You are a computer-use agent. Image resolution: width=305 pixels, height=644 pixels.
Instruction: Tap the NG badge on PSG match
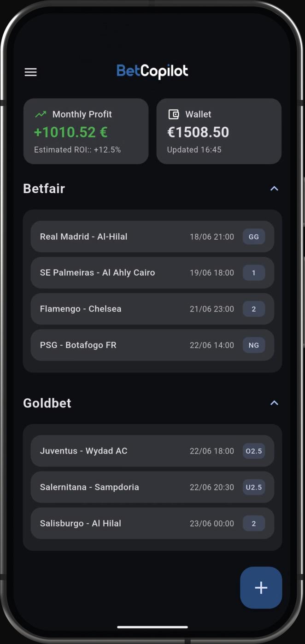pos(254,345)
